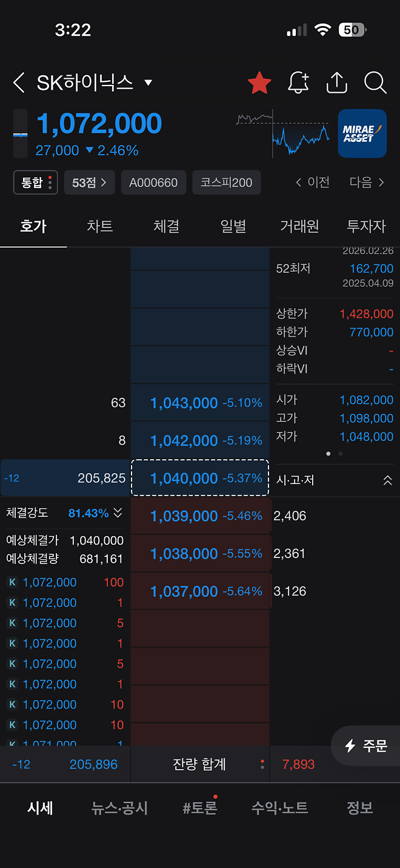Select the 1,042,000 ask price row
Image resolution: width=400 pixels, height=868 pixels.
pos(200,440)
